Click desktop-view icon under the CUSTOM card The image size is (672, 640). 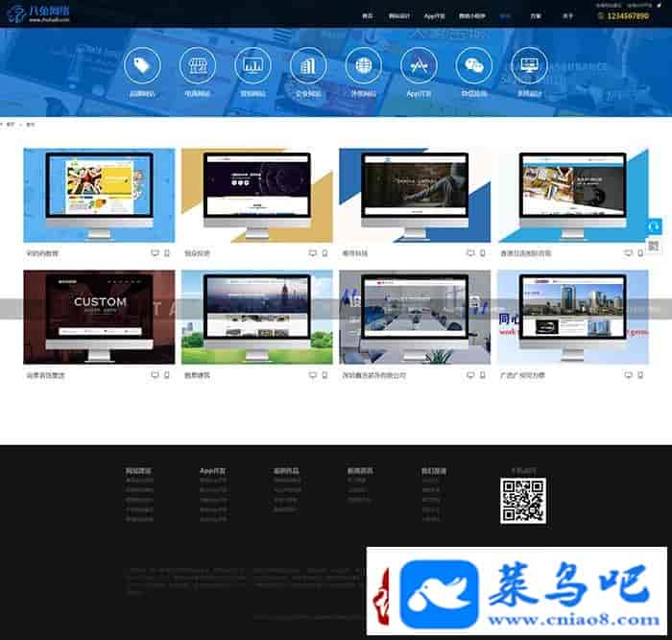click(155, 375)
